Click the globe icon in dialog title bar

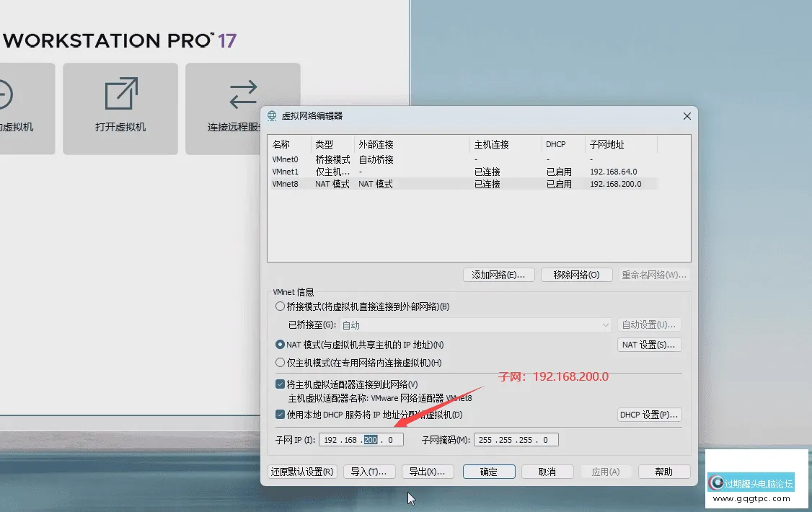[x=272, y=115]
